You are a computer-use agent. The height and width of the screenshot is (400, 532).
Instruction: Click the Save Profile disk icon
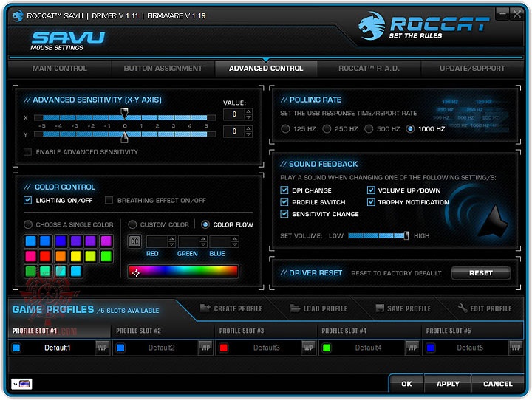click(x=380, y=308)
